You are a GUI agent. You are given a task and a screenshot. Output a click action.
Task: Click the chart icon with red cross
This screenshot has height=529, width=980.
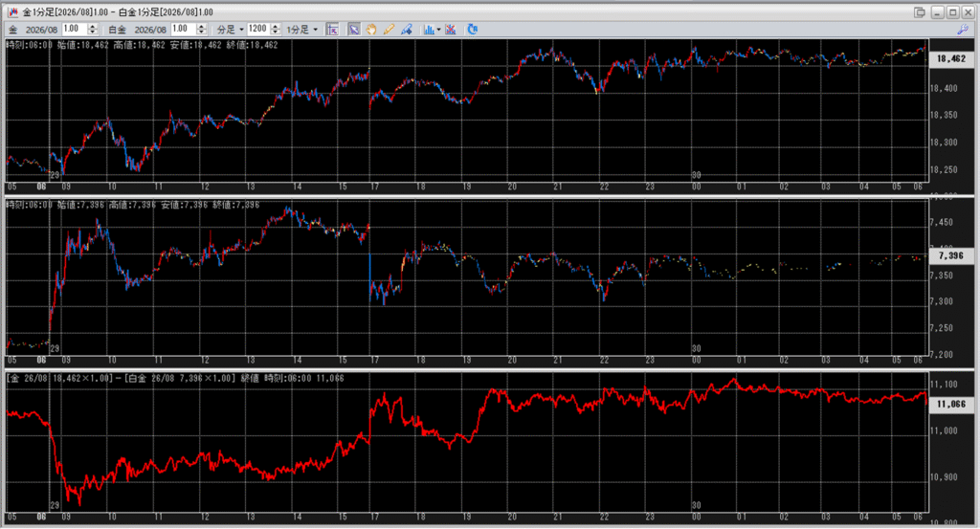(451, 30)
